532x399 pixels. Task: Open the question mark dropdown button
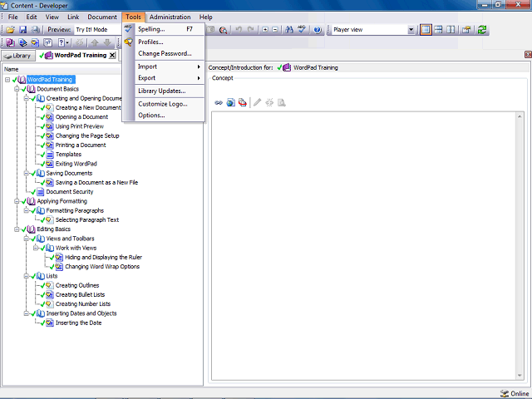click(x=63, y=42)
